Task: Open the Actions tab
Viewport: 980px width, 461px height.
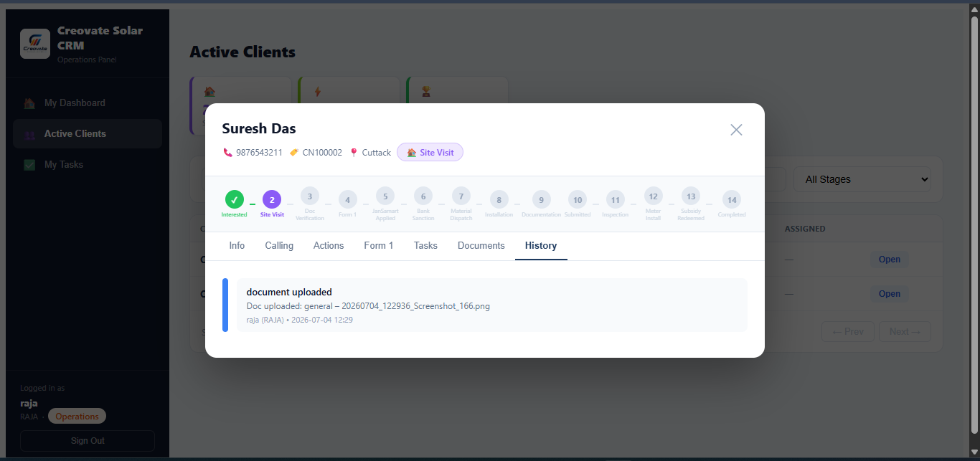Action: [329, 246]
